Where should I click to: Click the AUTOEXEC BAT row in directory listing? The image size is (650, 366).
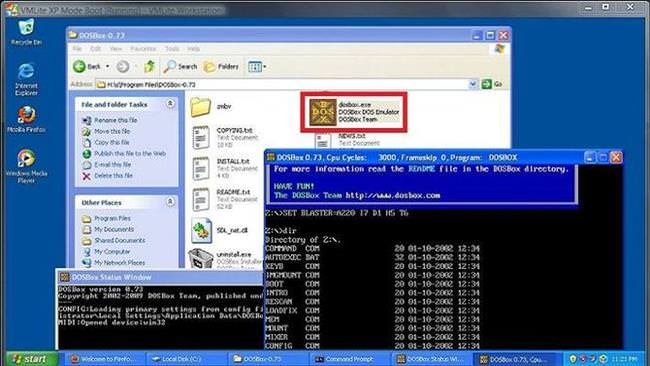[x=372, y=257]
